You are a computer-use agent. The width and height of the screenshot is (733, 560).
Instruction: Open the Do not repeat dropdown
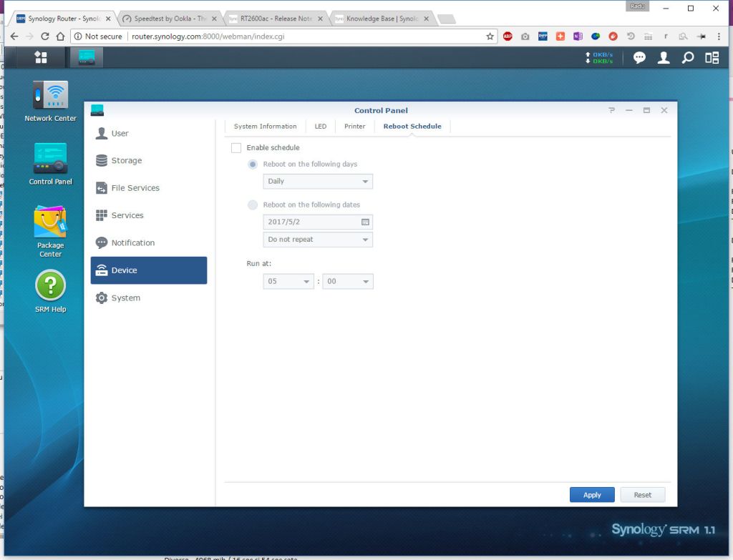pos(318,240)
